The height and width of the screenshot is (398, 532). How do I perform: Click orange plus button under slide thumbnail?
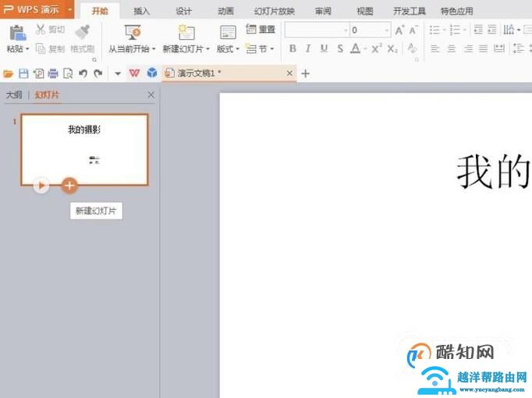tap(69, 185)
